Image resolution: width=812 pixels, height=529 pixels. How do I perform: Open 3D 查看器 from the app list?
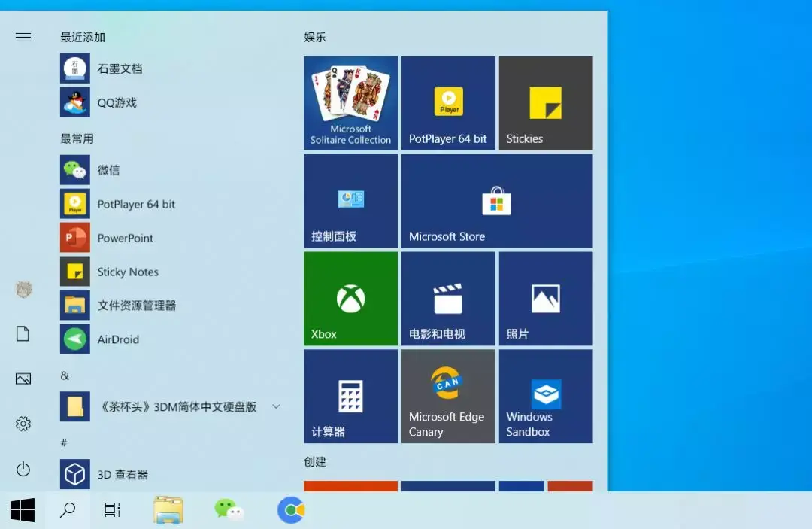point(171,474)
